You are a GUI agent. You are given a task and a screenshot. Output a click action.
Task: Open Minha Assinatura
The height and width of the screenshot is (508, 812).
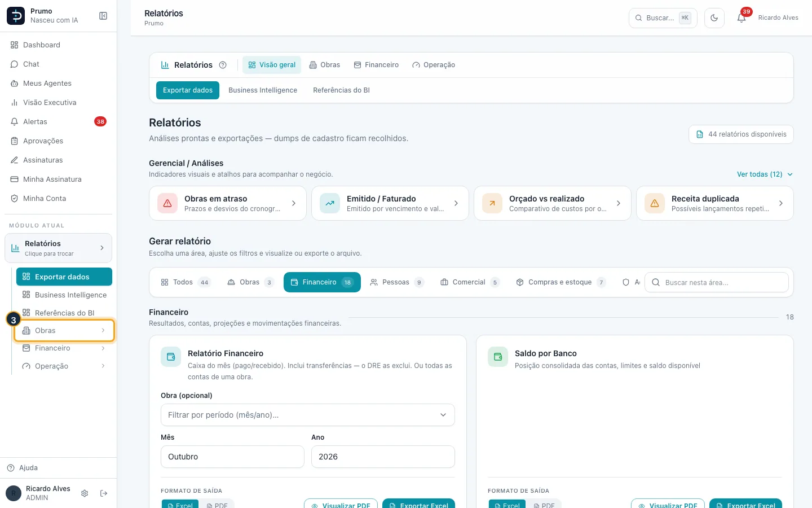click(x=59, y=179)
